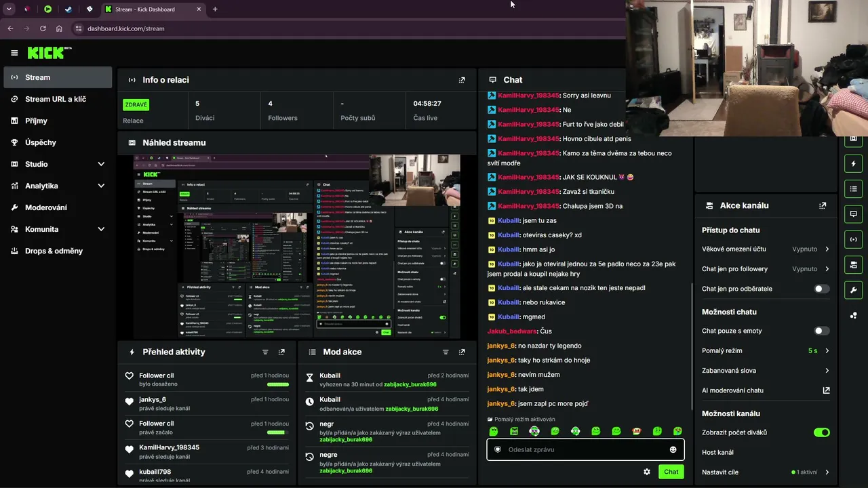Open filter options for Přehled aktivity

[265, 352]
